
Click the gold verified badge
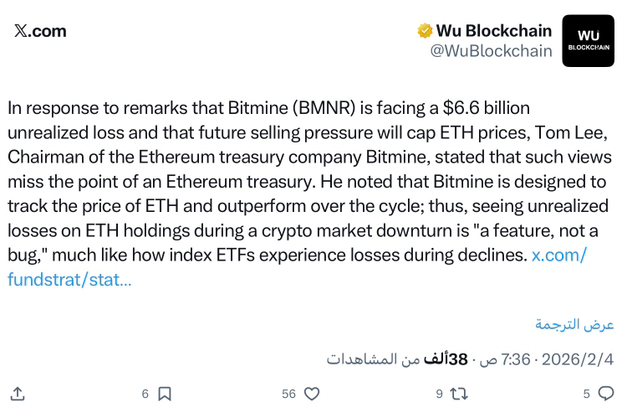425,30
